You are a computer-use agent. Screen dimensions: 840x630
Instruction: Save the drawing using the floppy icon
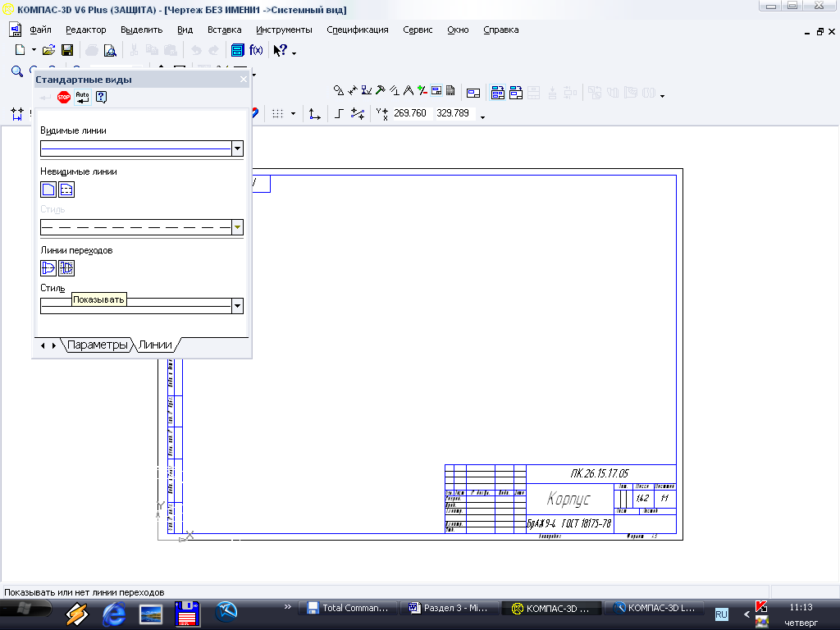tap(67, 50)
